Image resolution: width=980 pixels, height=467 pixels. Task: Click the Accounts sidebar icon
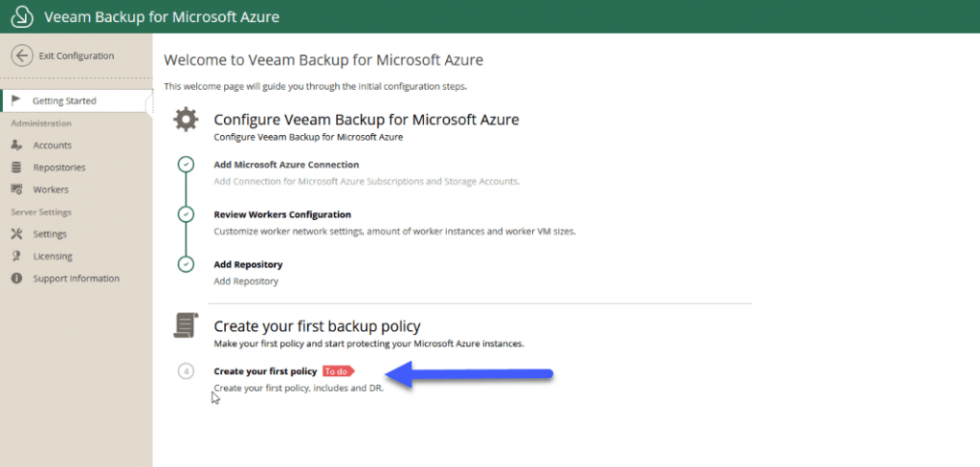[17, 145]
